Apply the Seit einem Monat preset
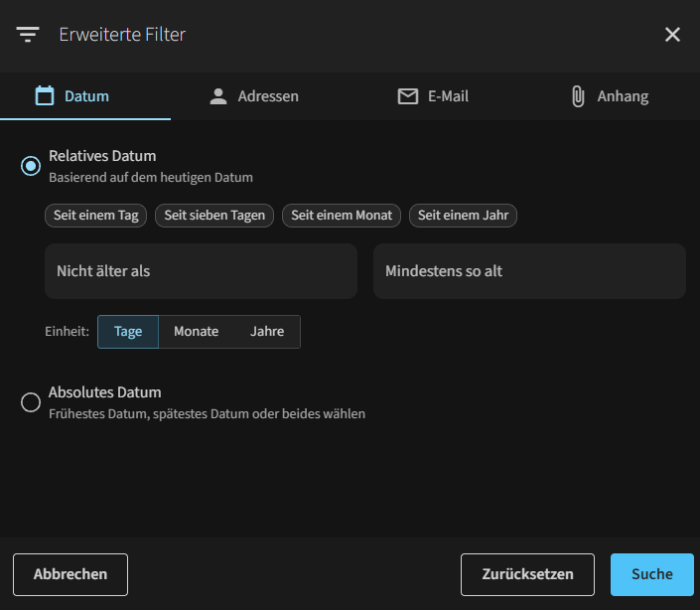The width and height of the screenshot is (700, 610). [342, 216]
